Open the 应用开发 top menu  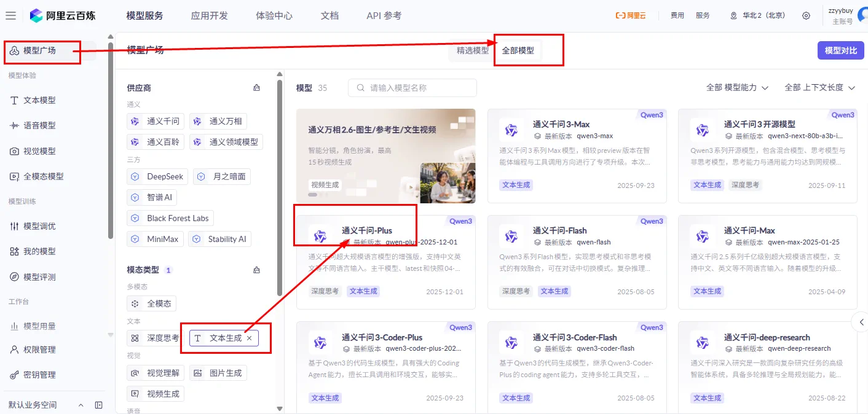[210, 15]
